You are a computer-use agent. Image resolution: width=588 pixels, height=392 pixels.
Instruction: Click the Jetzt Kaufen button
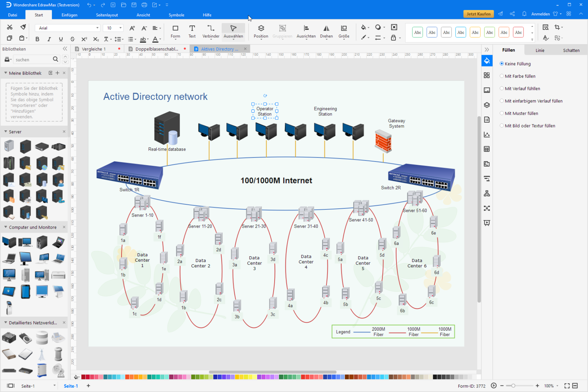point(478,14)
